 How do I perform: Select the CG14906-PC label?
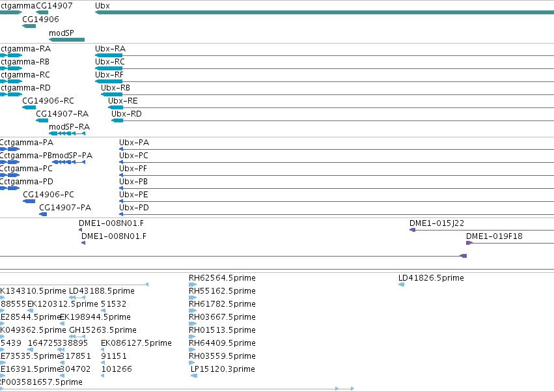click(48, 195)
